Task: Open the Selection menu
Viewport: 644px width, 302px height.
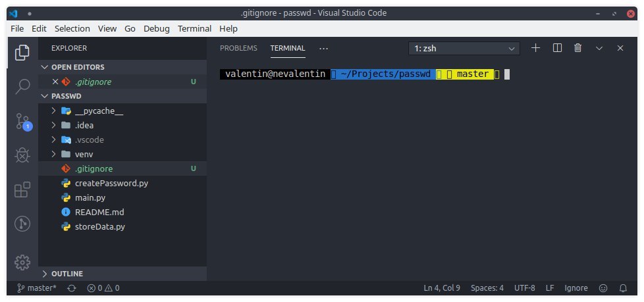Action: pyautogui.click(x=72, y=29)
